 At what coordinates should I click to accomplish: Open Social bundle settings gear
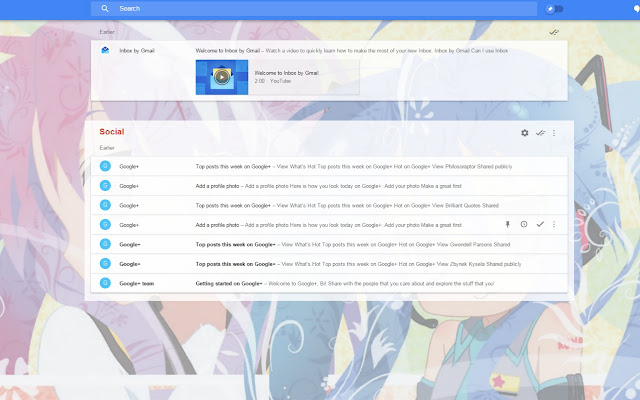tap(524, 133)
